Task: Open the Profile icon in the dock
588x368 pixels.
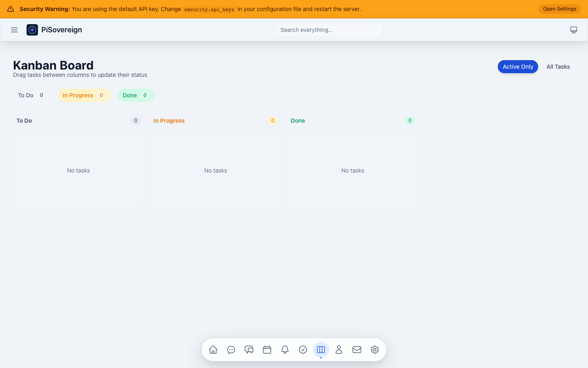Action: 339,350
